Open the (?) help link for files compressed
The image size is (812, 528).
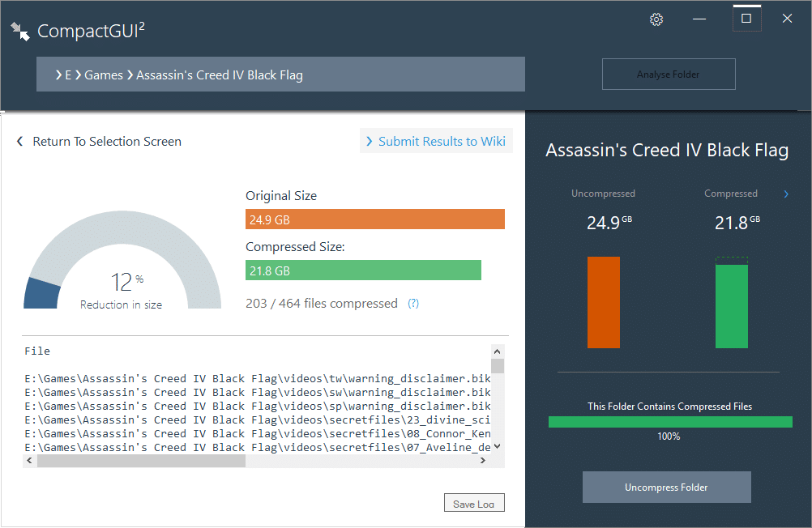coord(412,304)
